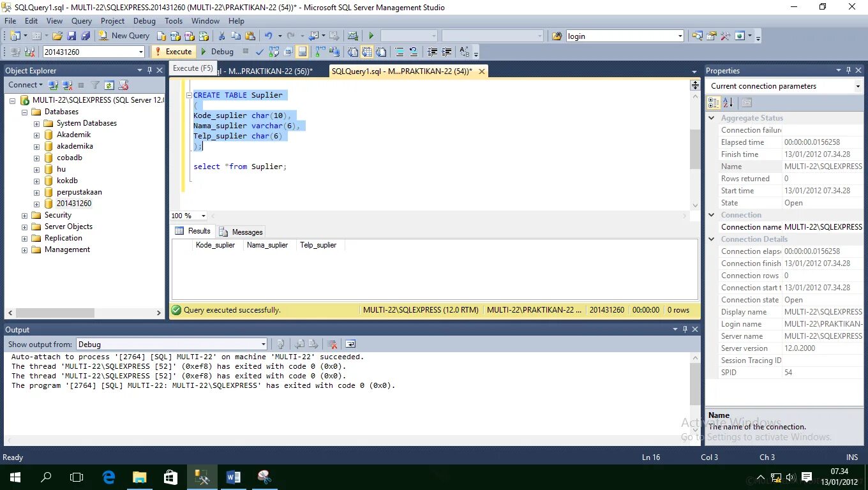This screenshot has width=868, height=490.
Task: Click the Comment out selected lines icon
Action: point(400,52)
